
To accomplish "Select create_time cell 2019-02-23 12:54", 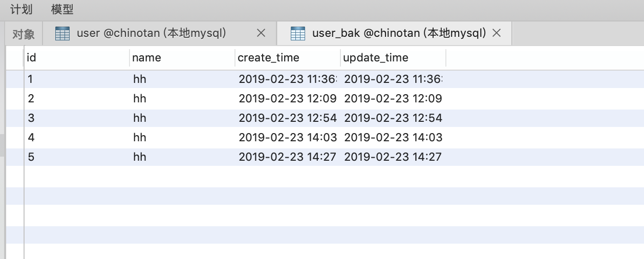I will pos(288,118).
